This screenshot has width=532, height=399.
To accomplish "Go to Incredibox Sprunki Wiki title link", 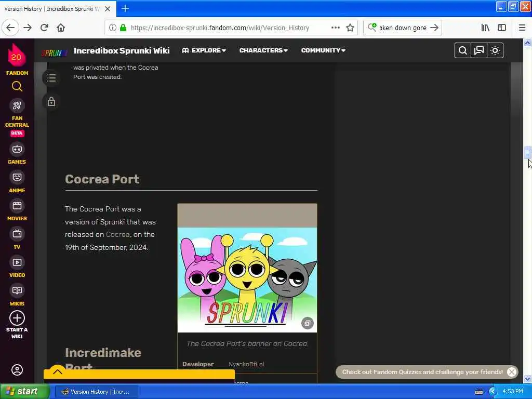I will (x=122, y=50).
